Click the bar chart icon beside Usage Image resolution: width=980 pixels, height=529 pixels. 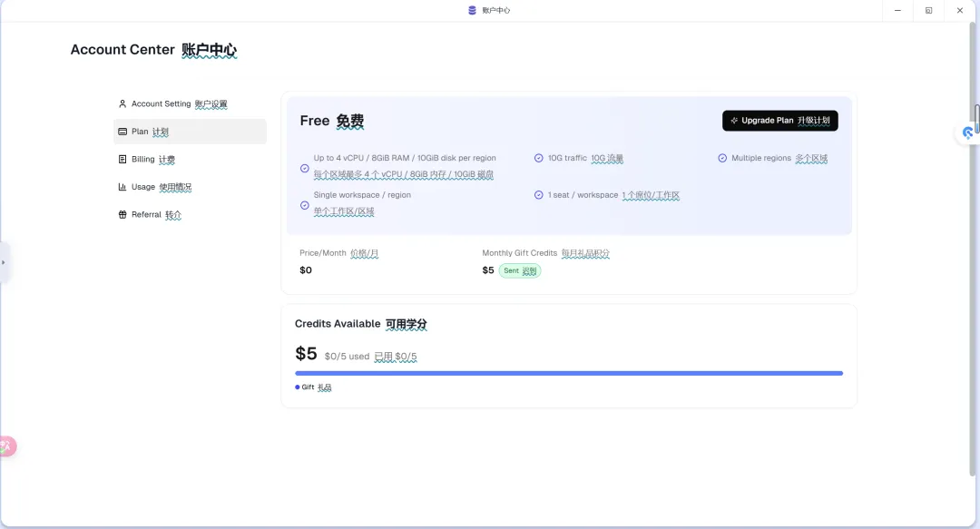pos(122,187)
